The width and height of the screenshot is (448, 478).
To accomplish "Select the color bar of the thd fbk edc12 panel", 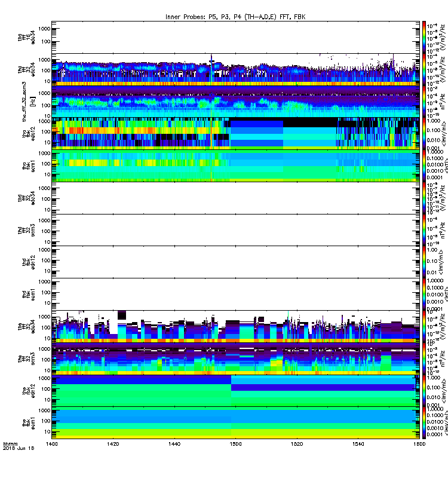I will (x=424, y=262).
